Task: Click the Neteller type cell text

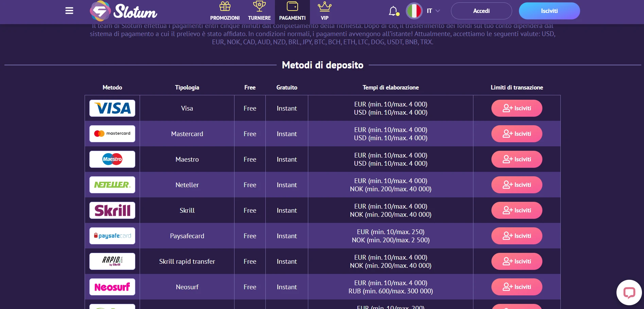Action: point(187,185)
